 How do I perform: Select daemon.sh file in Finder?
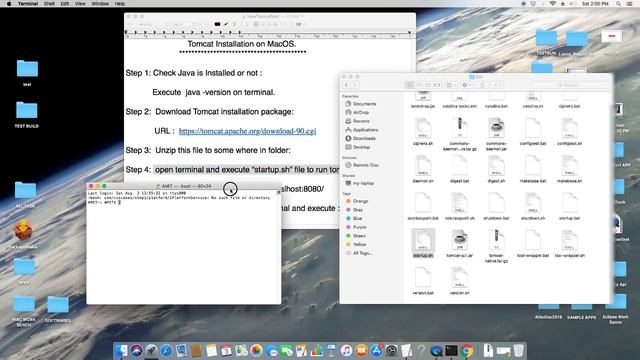[423, 169]
